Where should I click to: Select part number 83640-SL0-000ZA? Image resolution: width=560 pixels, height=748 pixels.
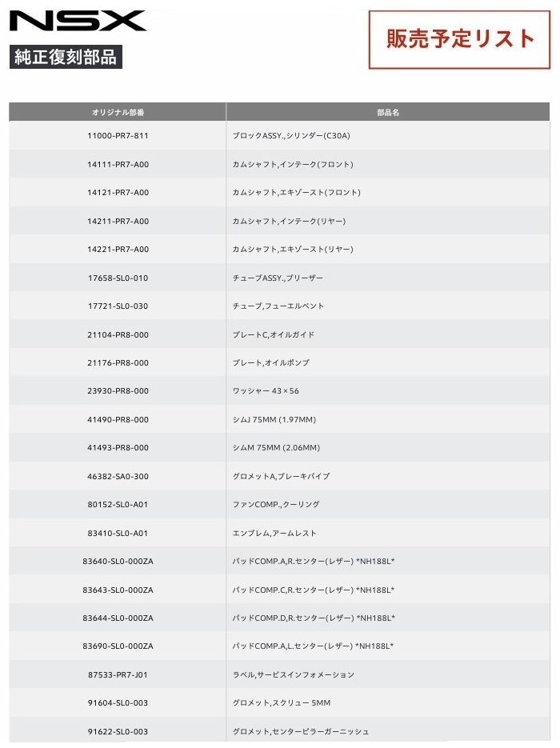coord(118,562)
